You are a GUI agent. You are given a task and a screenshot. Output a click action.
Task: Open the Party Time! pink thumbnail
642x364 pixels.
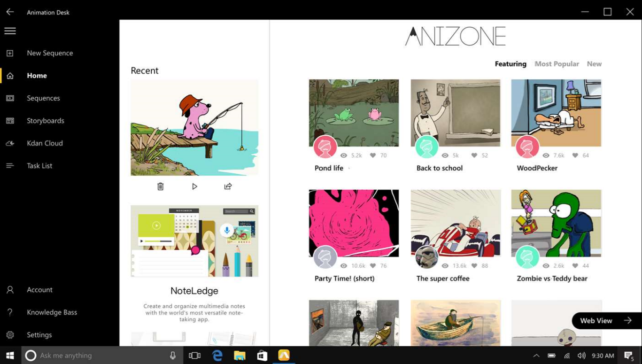[x=354, y=223]
